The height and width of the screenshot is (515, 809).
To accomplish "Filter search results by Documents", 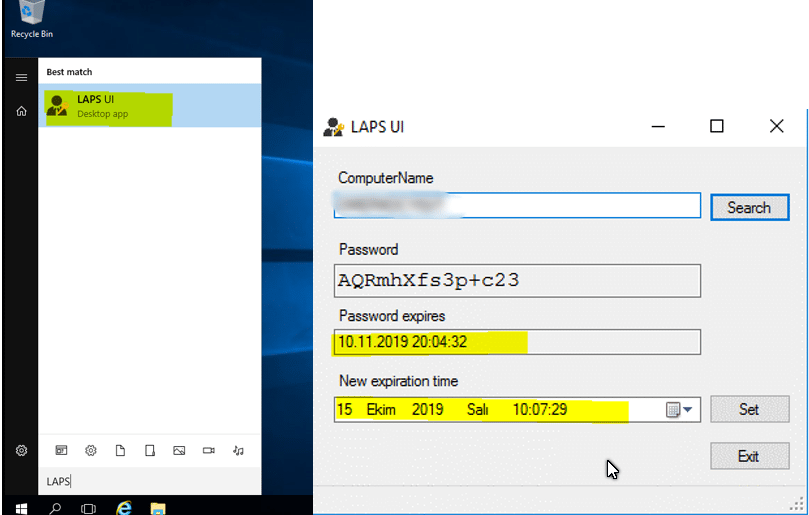I will coord(120,450).
